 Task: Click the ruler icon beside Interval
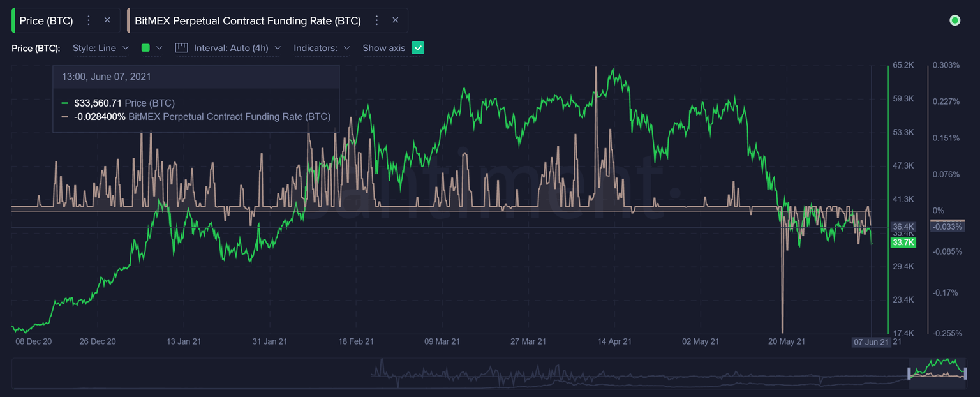point(181,47)
